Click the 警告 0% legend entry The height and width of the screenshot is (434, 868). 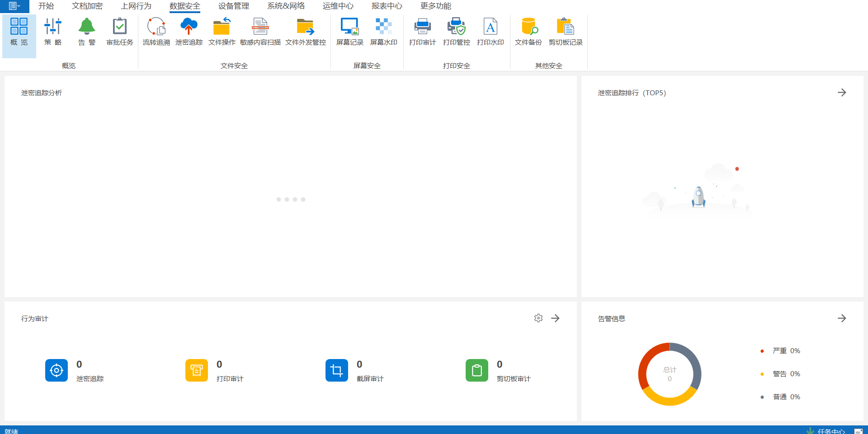[781, 374]
